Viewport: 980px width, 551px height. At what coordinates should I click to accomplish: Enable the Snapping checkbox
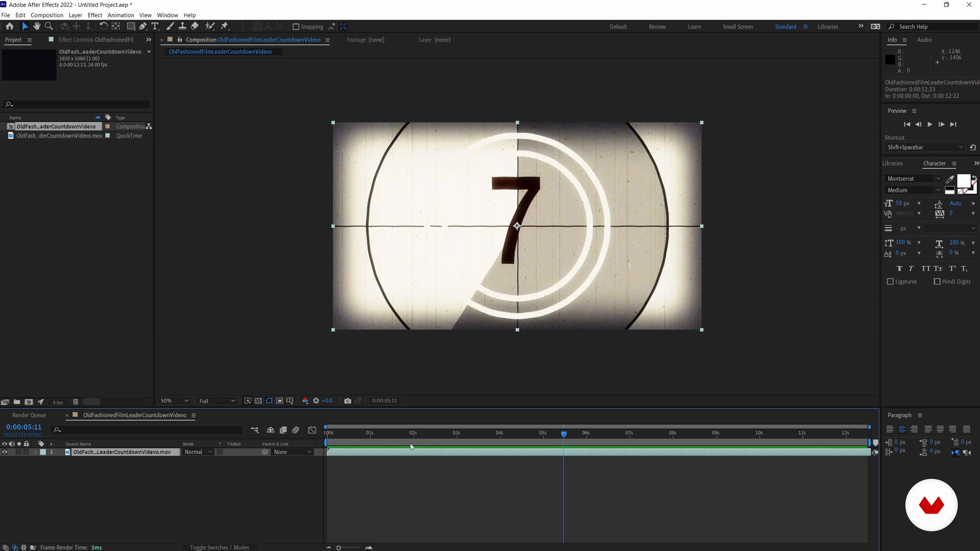296,27
